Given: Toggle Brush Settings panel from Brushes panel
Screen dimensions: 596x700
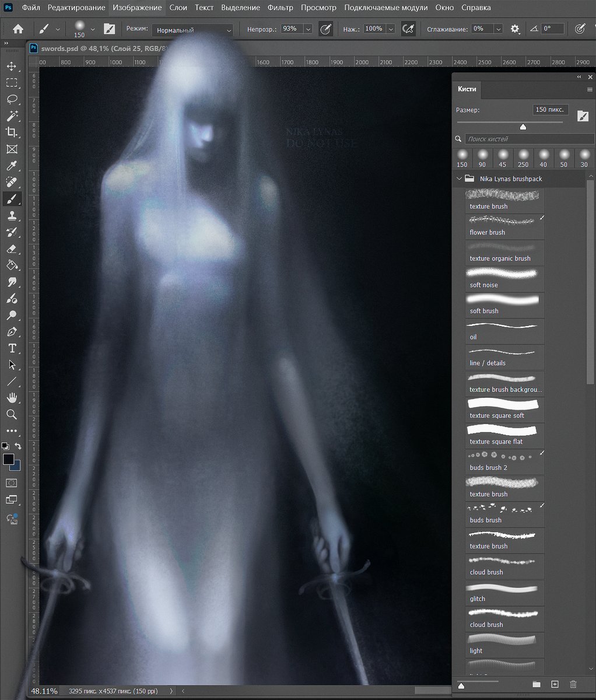Looking at the screenshot, I should (x=583, y=116).
